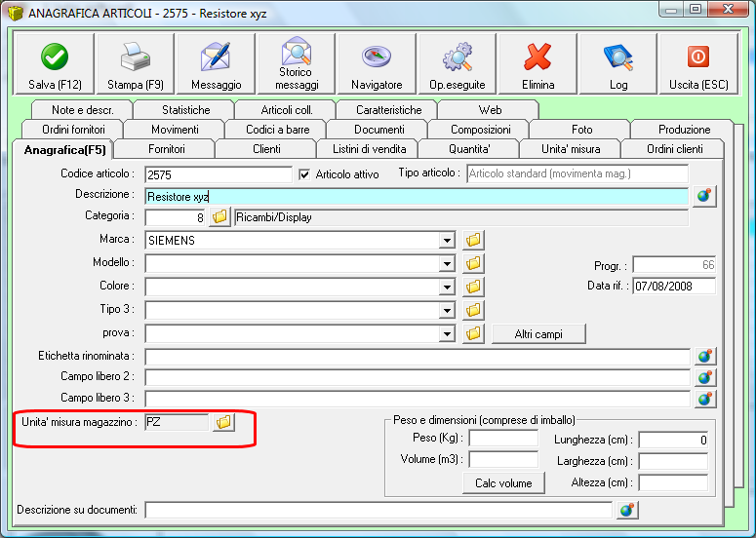
Task: Expand the Modello dropdown
Action: (x=447, y=263)
